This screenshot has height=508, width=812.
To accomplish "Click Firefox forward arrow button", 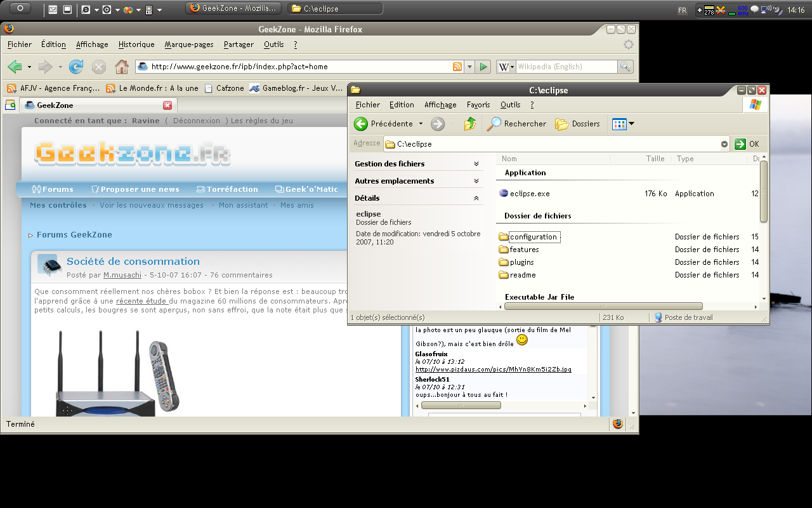I will 45,67.
